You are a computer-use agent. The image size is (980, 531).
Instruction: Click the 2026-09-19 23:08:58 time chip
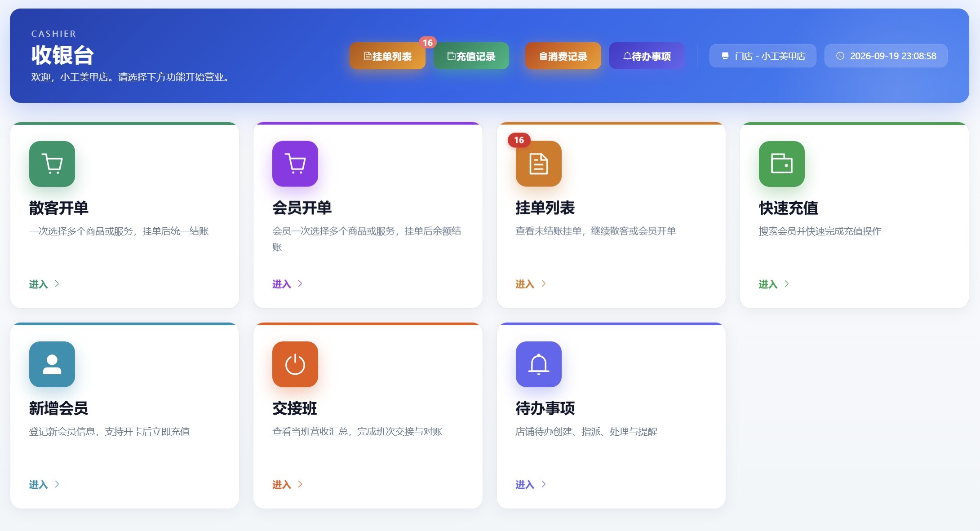click(886, 56)
